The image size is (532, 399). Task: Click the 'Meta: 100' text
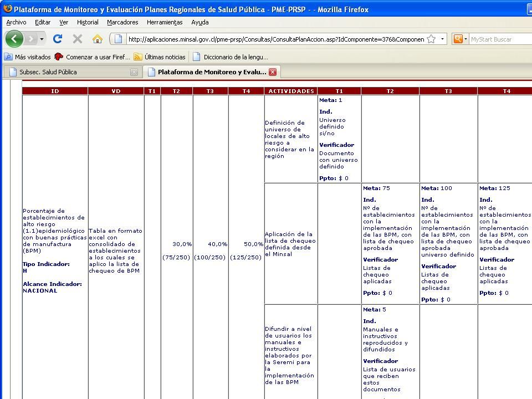[x=436, y=188]
